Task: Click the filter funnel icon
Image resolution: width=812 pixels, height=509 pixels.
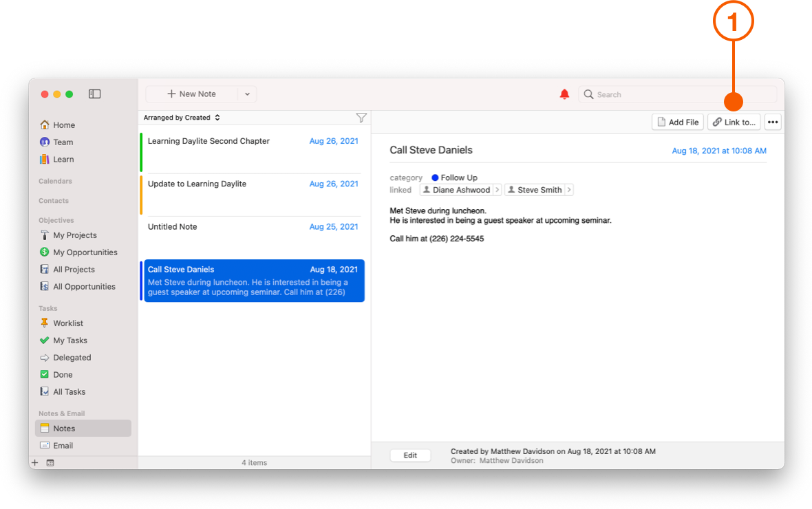Action: (x=361, y=118)
